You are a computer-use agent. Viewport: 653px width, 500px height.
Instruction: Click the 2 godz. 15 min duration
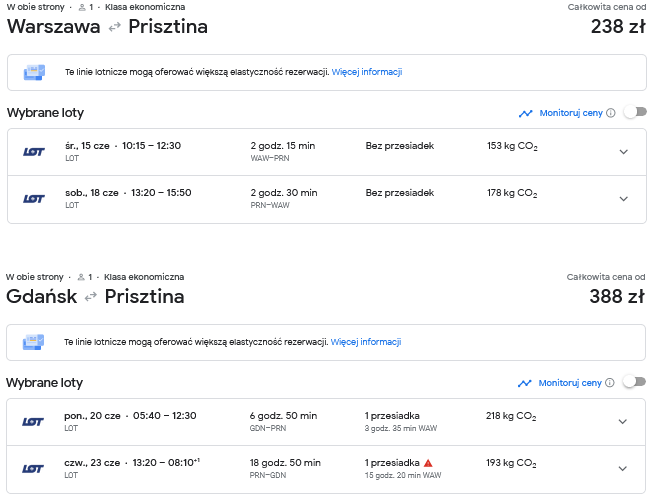click(283, 146)
